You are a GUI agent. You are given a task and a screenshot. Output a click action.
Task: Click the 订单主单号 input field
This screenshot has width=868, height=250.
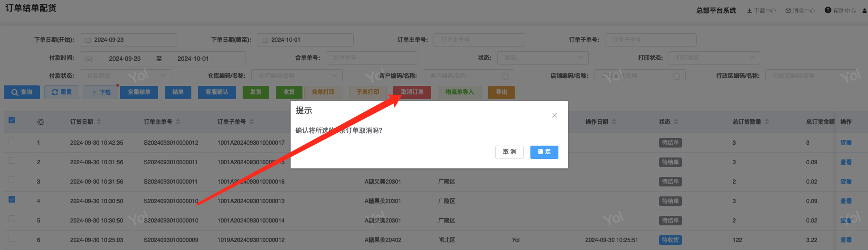tap(479, 40)
